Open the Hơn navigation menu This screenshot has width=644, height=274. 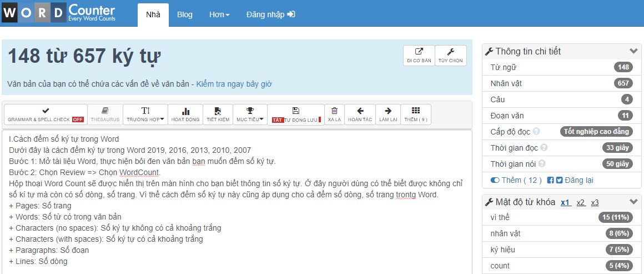(x=219, y=14)
